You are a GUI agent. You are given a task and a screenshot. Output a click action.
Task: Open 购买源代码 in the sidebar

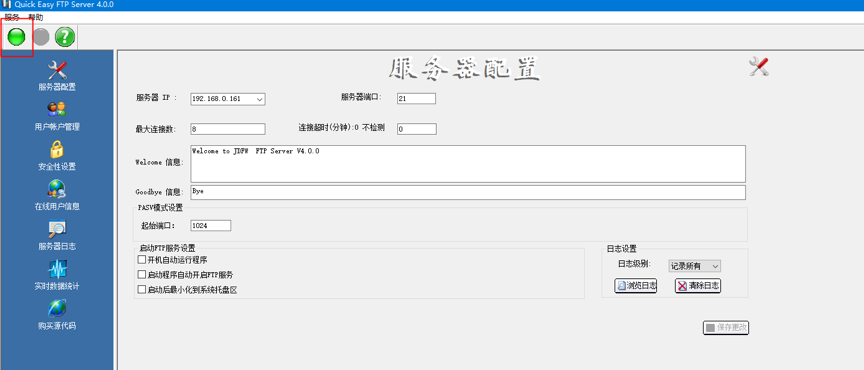tap(57, 315)
